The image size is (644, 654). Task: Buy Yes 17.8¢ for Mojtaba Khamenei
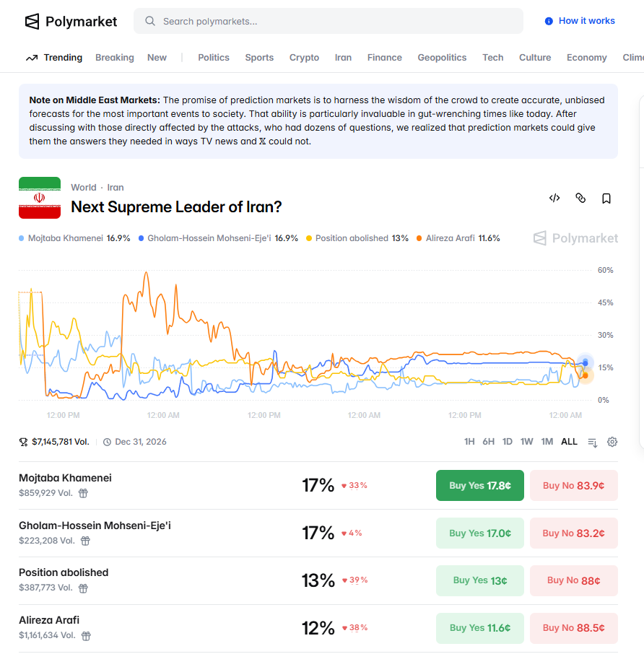click(479, 485)
